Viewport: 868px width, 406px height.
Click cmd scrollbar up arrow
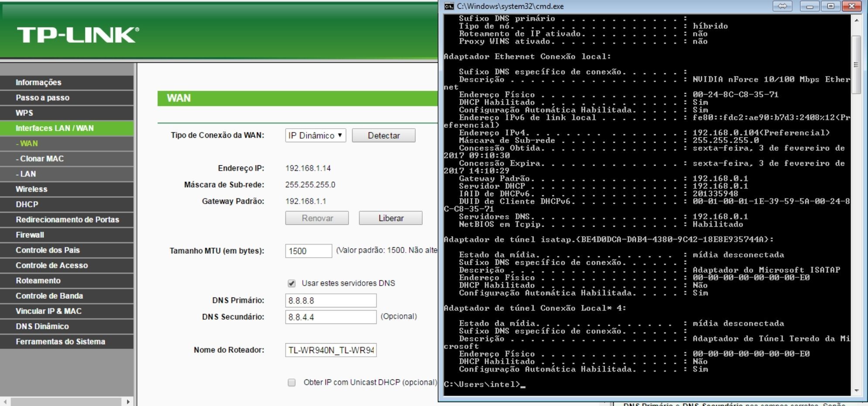tap(856, 20)
